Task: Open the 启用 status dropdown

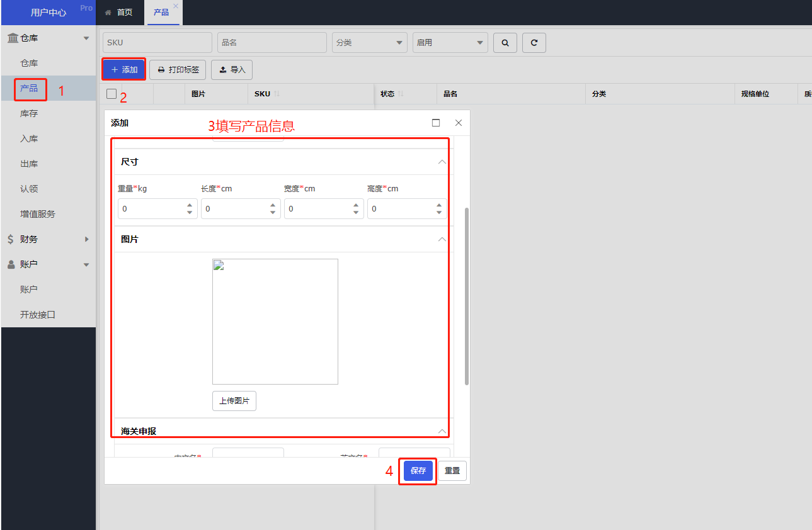Action: click(x=450, y=43)
